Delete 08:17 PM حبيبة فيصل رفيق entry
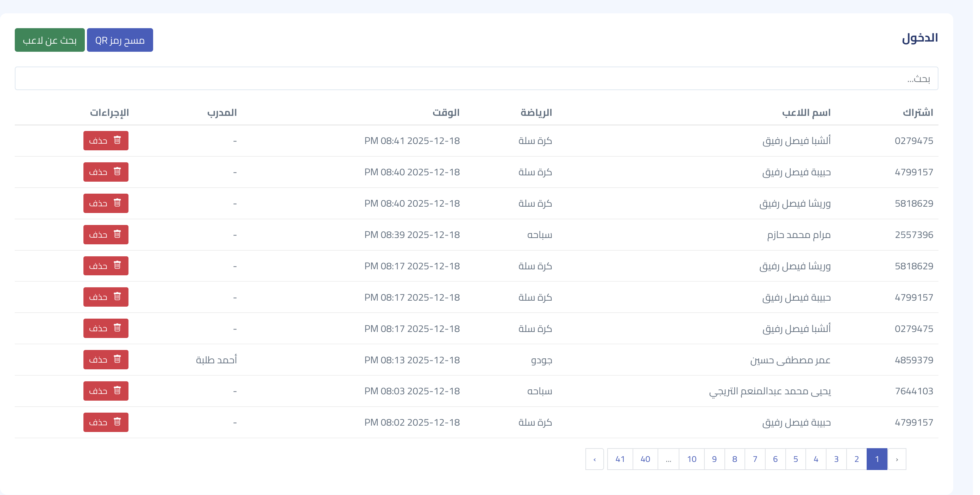Screen dimensions: 980x495 pos(106,297)
